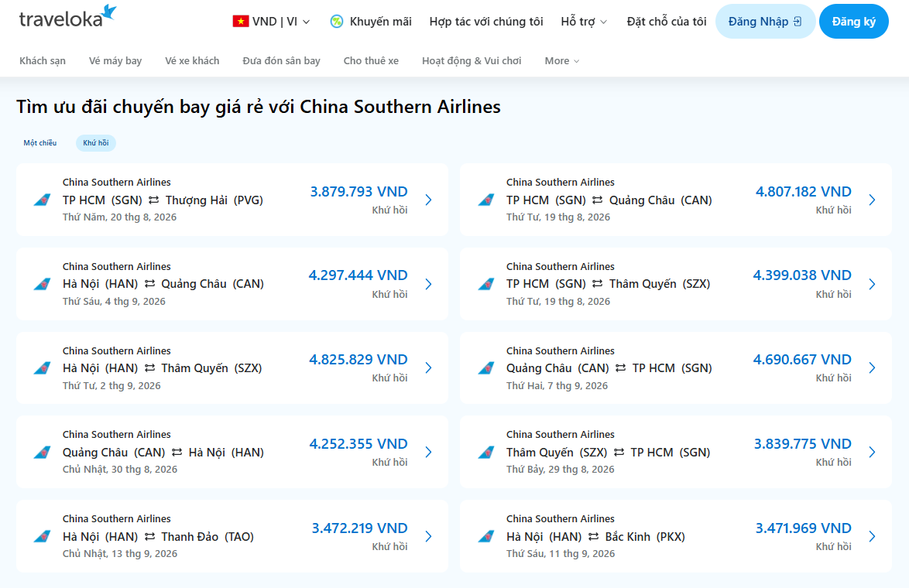Open arrow for 4.399.038 VND flight
This screenshot has width=909, height=588.
point(872,284)
